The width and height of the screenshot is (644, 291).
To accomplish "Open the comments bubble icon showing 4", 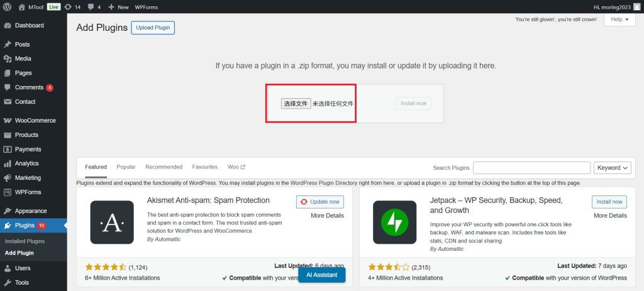I will 91,7.
